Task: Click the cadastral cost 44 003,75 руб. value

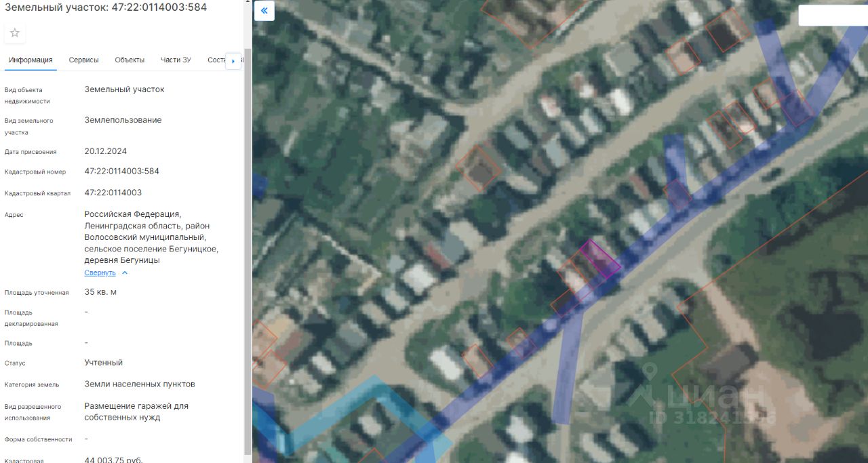Action: [113, 459]
